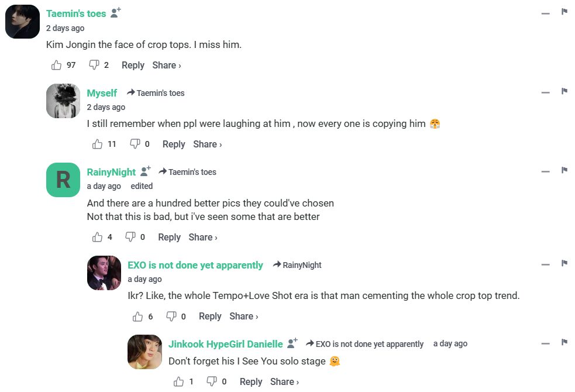Image resolution: width=575 pixels, height=392 pixels.
Task: Follow Jinkook HypeGirl Danielle
Action: point(292,343)
